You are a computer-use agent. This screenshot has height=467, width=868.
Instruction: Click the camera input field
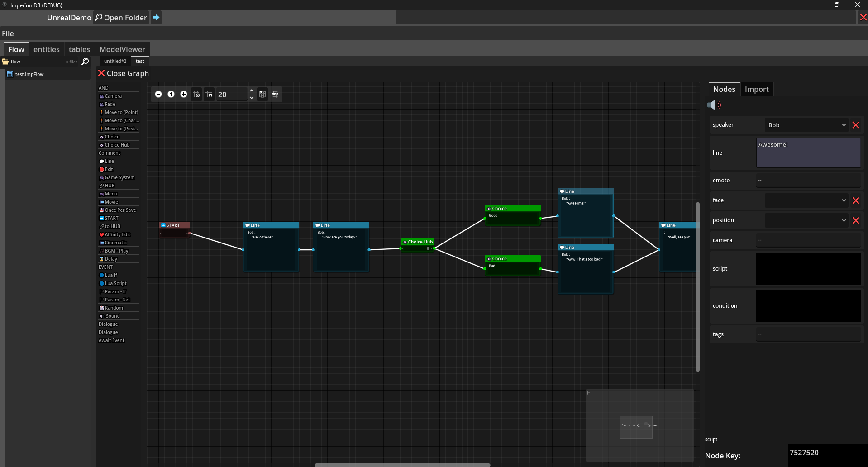coord(808,240)
